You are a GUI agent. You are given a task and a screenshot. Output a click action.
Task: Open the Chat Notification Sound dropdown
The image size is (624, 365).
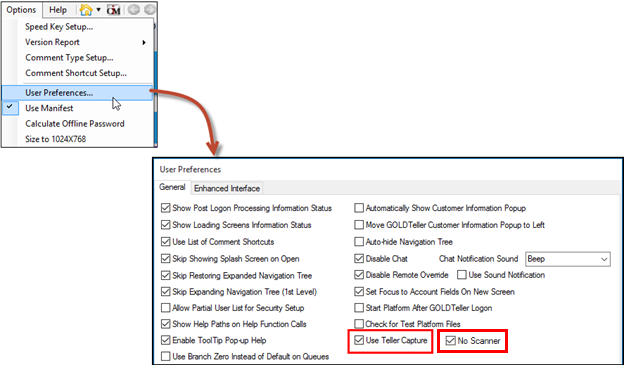pos(568,259)
